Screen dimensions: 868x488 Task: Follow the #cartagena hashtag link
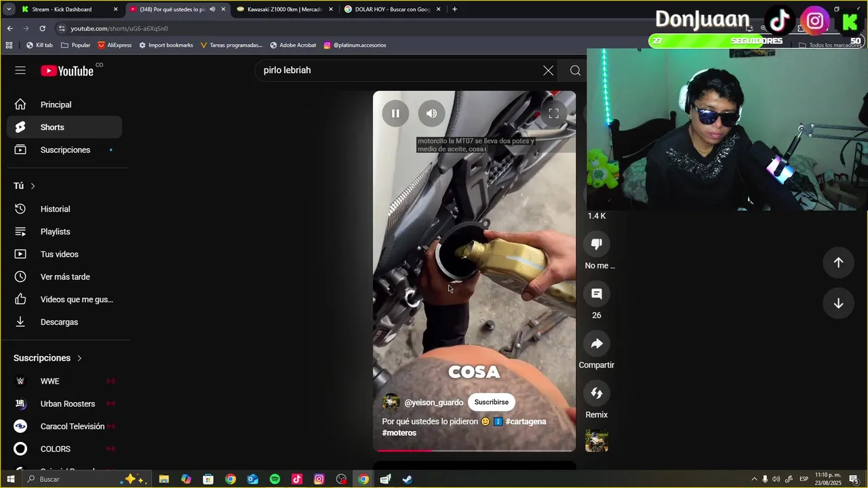[x=526, y=422]
